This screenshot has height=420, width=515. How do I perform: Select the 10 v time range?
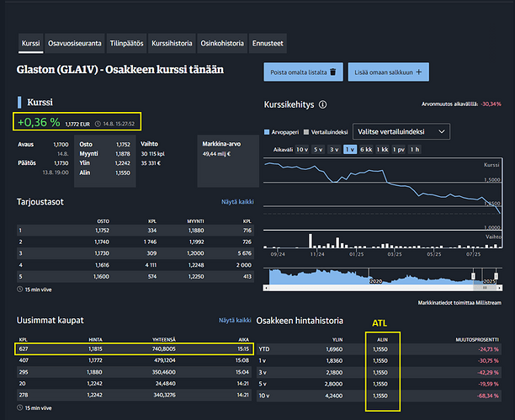pos(300,149)
